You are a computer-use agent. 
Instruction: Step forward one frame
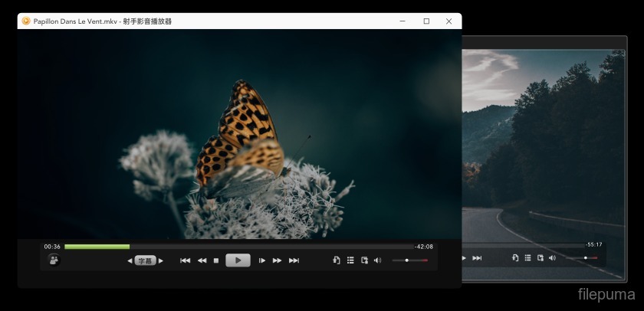pos(262,260)
